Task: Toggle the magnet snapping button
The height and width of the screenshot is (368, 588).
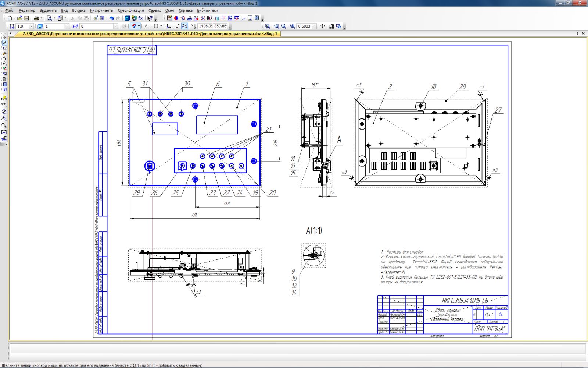Action: pos(134,26)
